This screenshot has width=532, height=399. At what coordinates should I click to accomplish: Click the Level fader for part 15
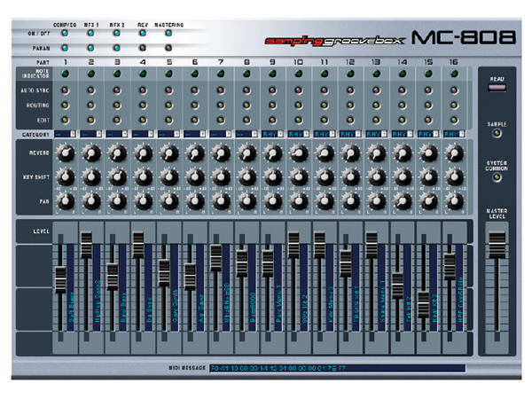tap(424, 304)
